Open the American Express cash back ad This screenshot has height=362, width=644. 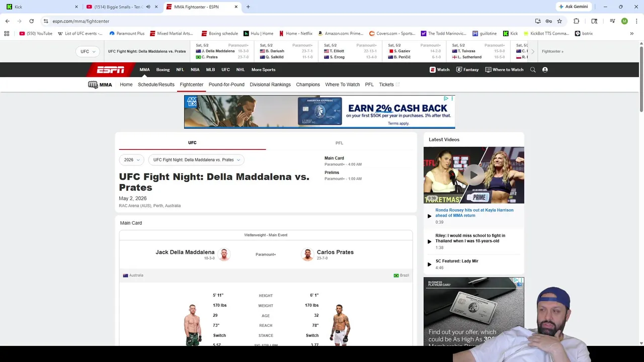pos(319,112)
